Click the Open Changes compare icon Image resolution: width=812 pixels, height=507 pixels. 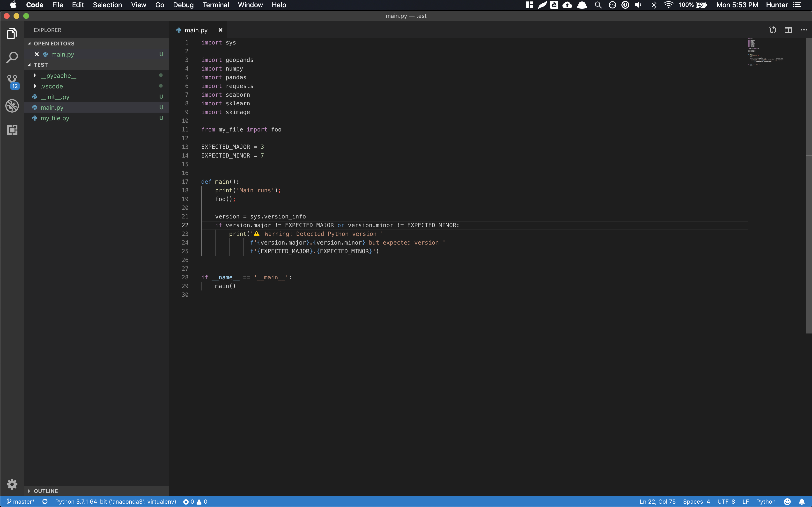pyautogui.click(x=773, y=30)
